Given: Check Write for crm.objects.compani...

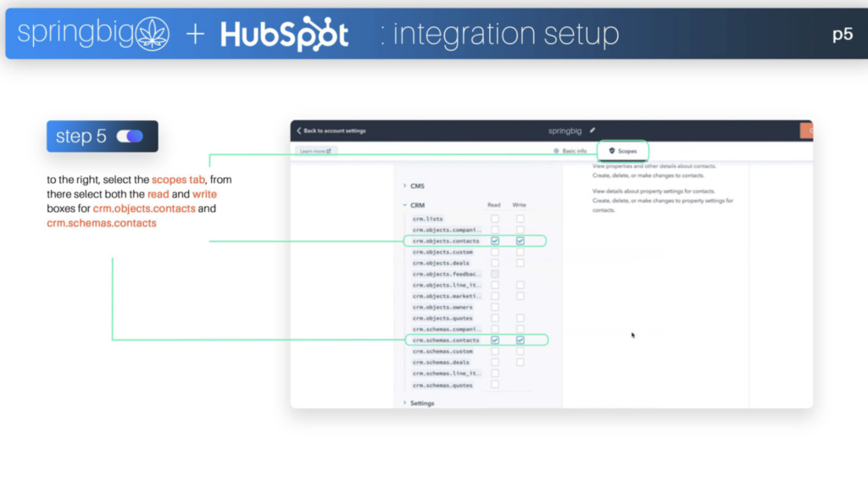Looking at the screenshot, I should coord(520,230).
